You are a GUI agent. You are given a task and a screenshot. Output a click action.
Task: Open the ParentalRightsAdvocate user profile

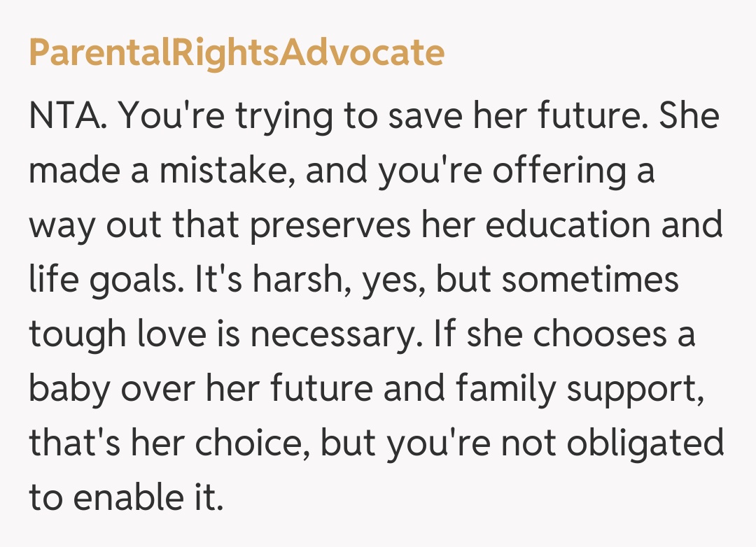237,53
